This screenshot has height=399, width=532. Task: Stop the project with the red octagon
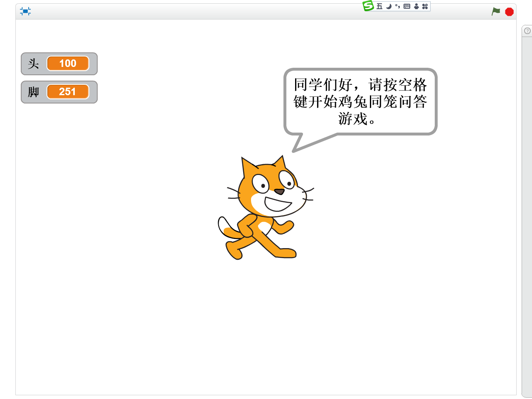pos(509,12)
